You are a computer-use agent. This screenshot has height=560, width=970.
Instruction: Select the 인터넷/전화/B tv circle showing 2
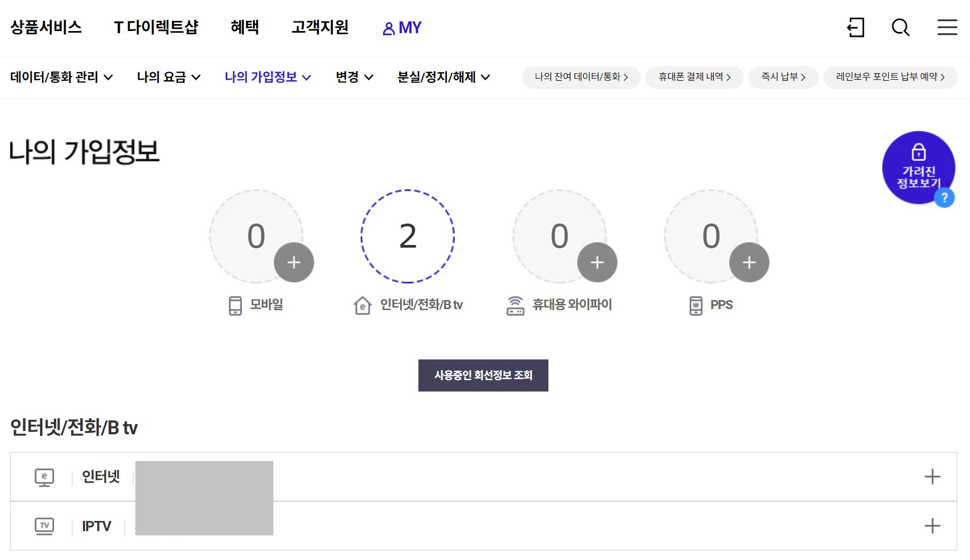pyautogui.click(x=408, y=236)
